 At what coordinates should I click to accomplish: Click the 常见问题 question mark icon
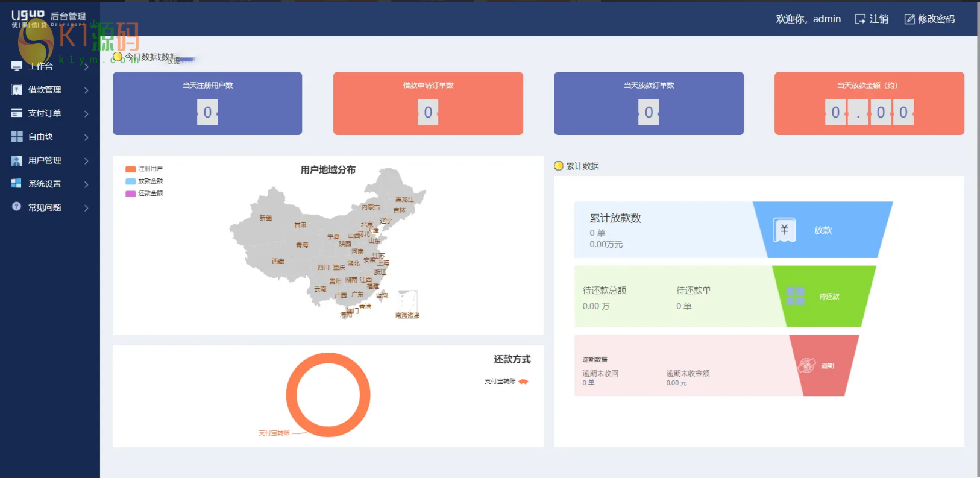[x=17, y=207]
